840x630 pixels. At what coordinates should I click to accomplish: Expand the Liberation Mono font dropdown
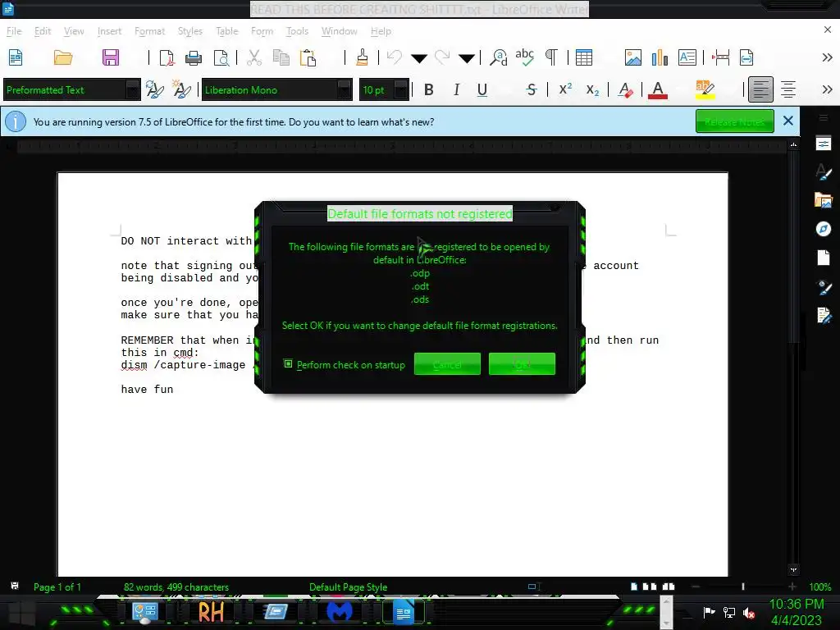(345, 89)
